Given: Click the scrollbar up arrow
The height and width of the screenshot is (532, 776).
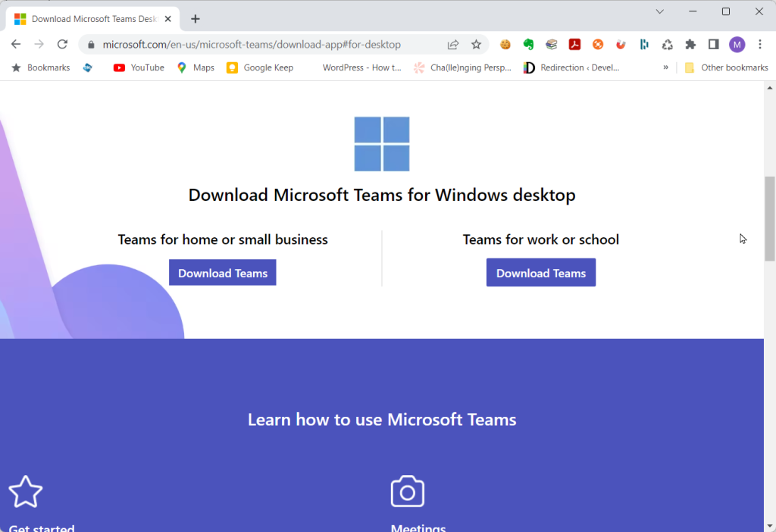Looking at the screenshot, I should coord(770,88).
